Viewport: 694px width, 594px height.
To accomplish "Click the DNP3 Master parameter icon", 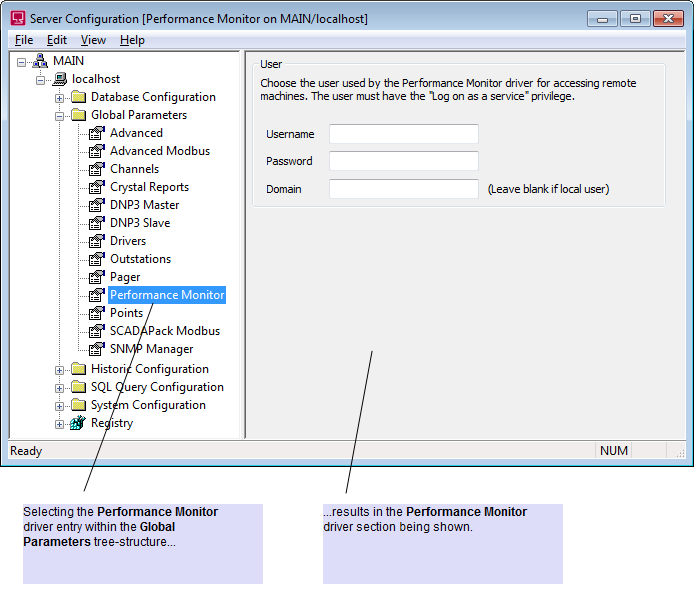I will [x=97, y=205].
